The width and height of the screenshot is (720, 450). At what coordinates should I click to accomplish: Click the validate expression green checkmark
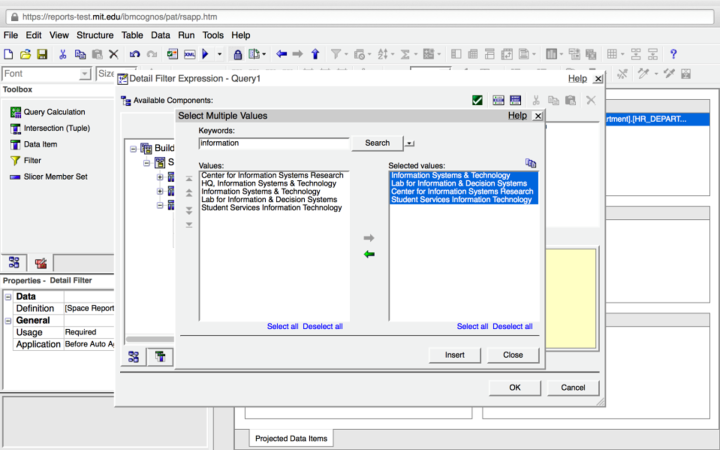tap(478, 100)
